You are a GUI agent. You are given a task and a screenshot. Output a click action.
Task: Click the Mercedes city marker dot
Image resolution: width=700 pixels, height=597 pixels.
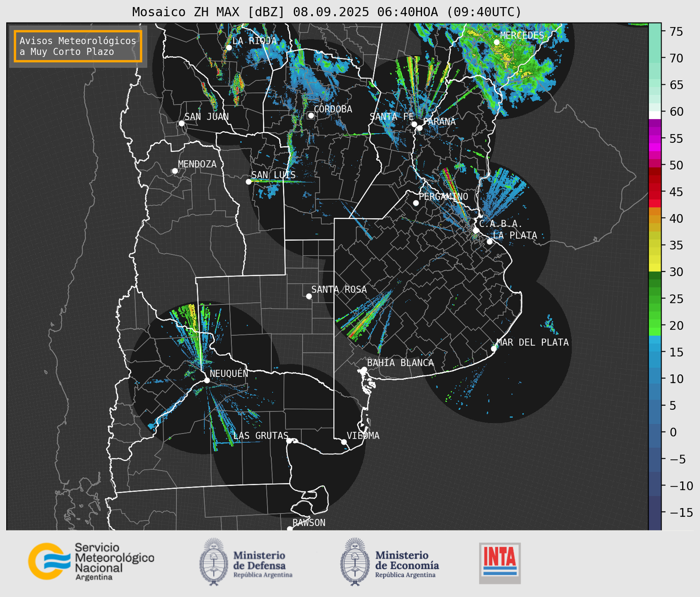pos(497,42)
